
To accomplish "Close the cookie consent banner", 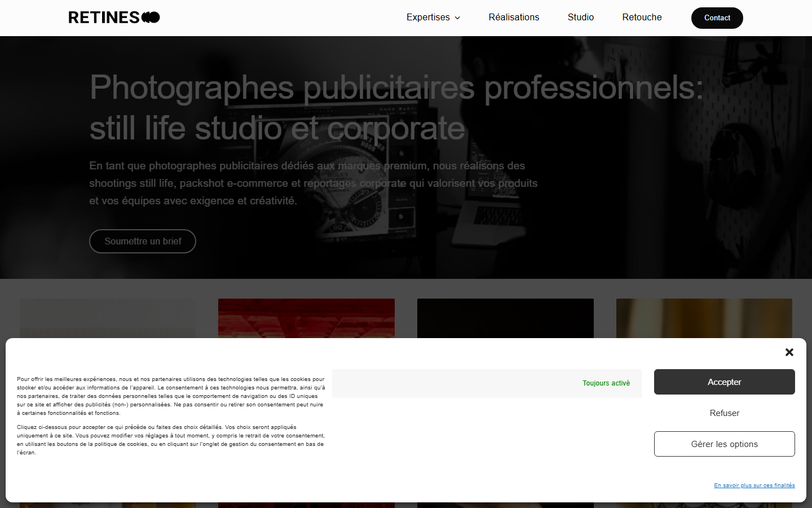I will coord(789,352).
